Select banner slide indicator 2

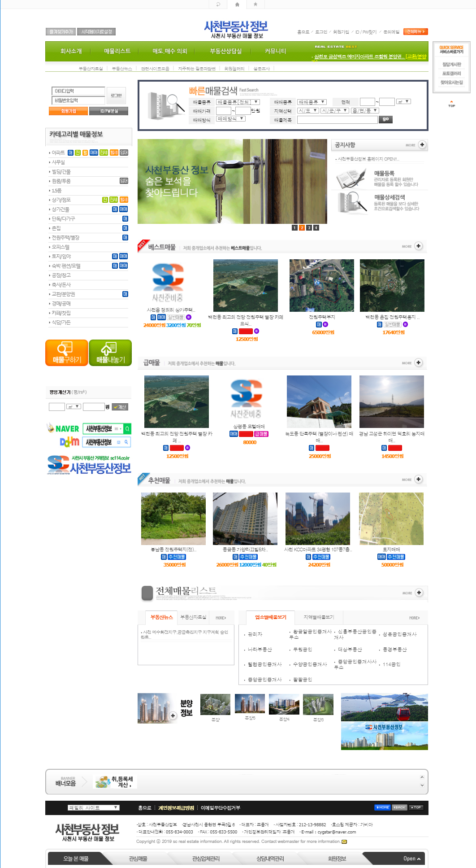tap(302, 228)
